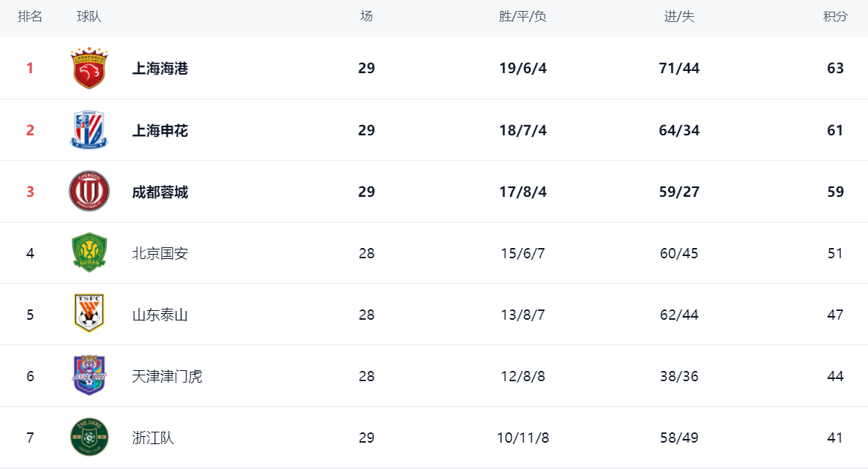Click the 浙江队 team name
Image resolution: width=868 pixels, height=469 pixels.
click(x=153, y=438)
